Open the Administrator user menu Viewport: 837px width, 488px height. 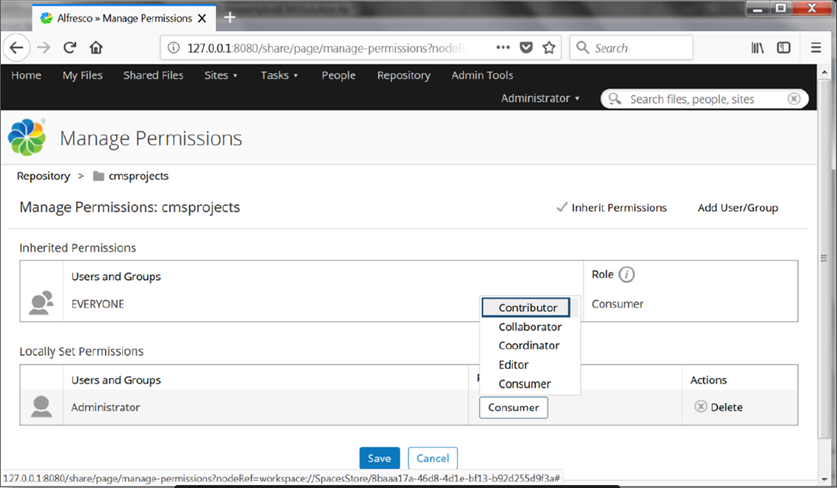541,99
